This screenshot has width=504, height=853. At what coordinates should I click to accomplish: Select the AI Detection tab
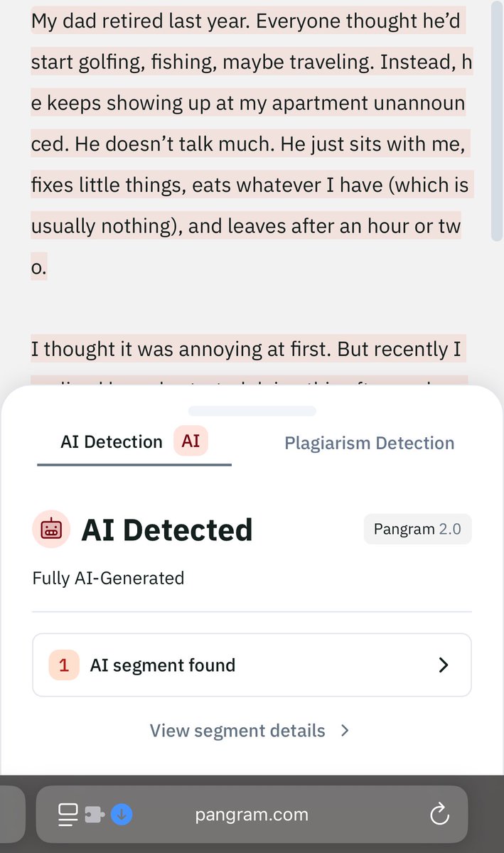[112, 442]
